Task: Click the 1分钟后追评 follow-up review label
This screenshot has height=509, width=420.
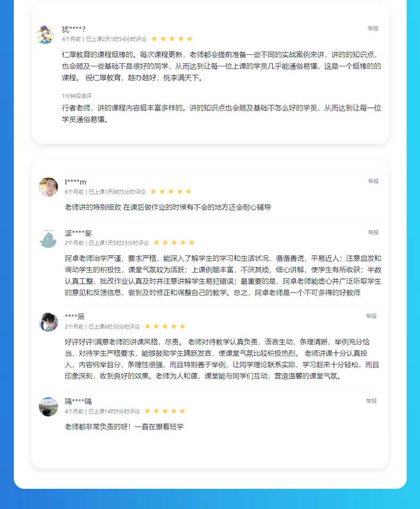Action: pos(77,96)
